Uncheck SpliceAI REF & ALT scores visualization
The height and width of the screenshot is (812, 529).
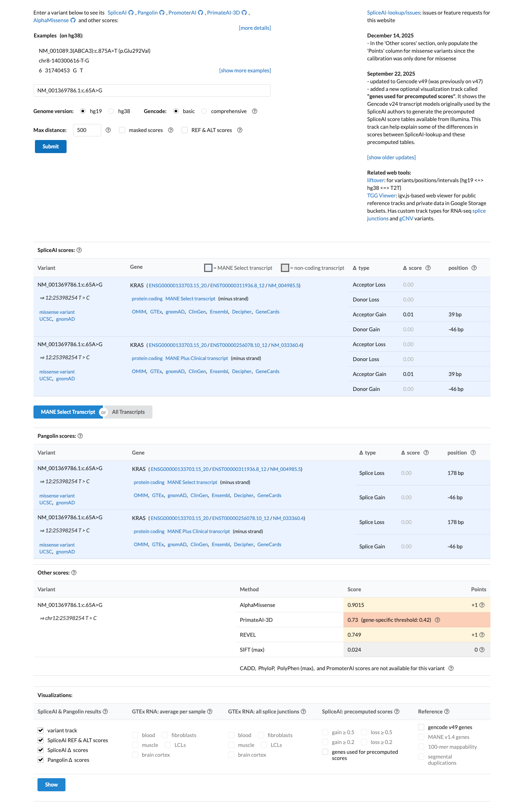click(41, 740)
